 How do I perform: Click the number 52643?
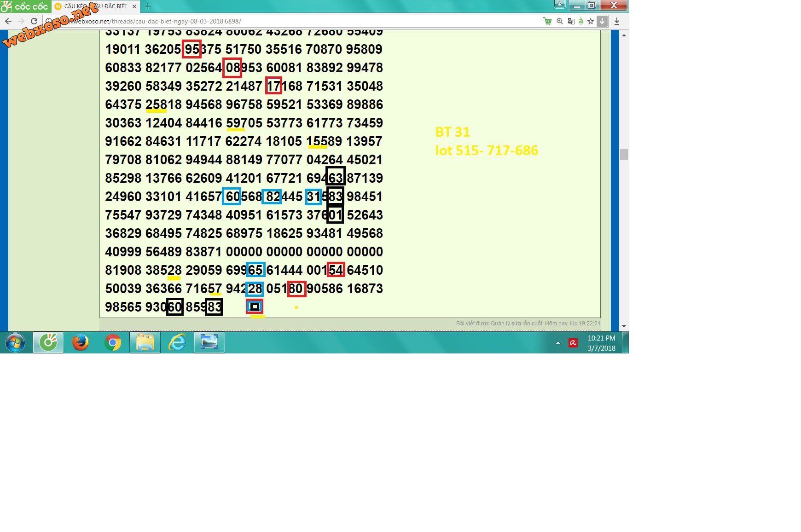coord(365,215)
